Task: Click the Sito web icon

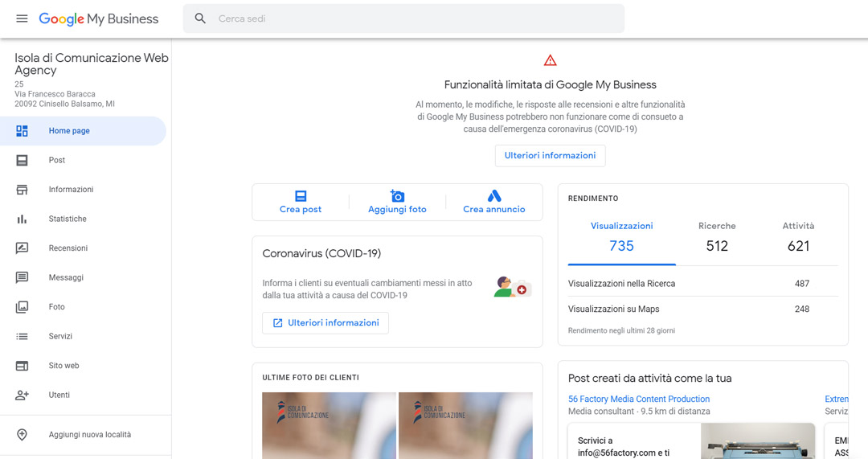Action: (22, 366)
